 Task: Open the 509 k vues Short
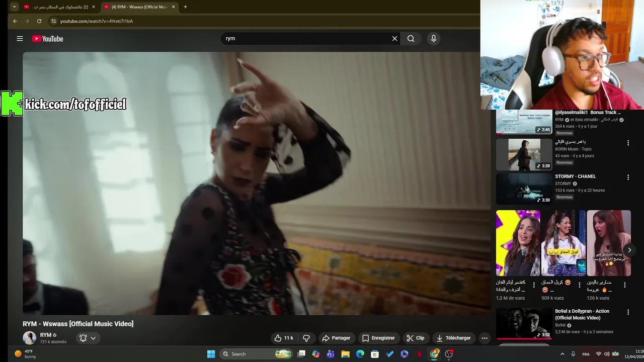pyautogui.click(x=563, y=243)
